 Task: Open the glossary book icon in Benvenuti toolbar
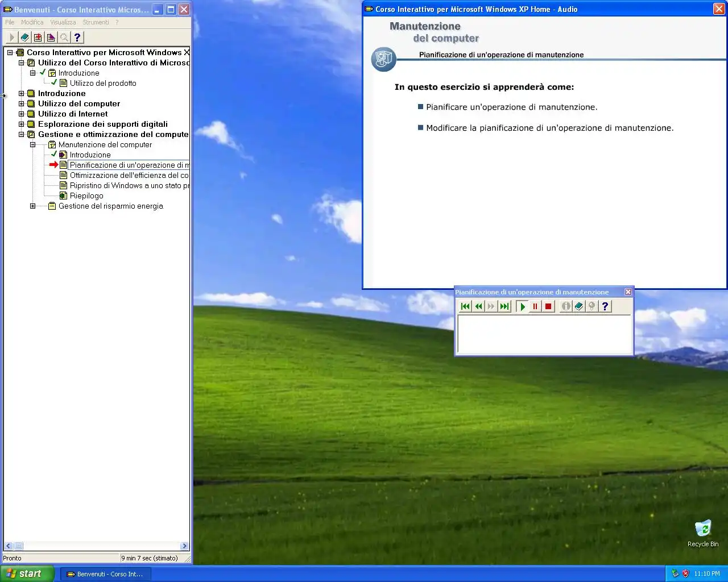[x=25, y=38]
